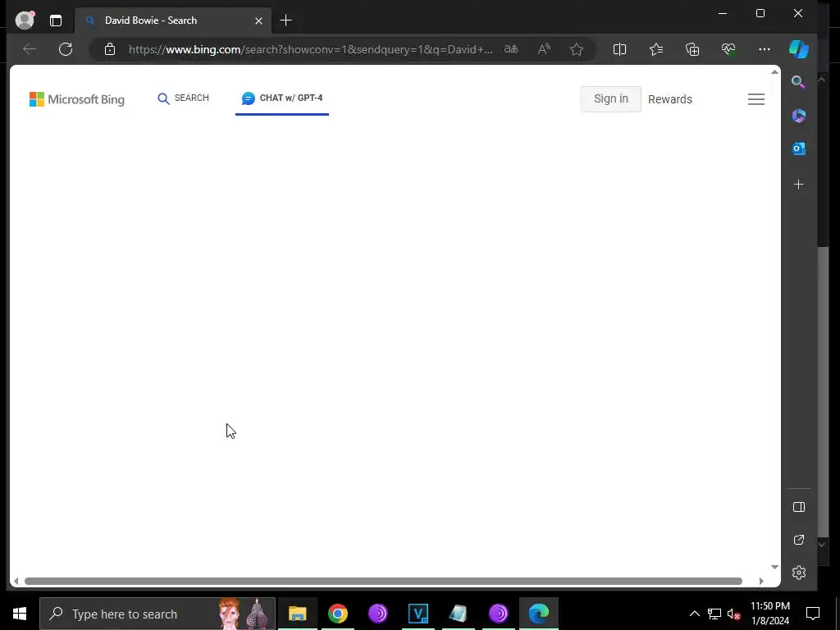Viewport: 840px width, 630px height.
Task: View site information via the lock icon
Action: pyautogui.click(x=110, y=49)
